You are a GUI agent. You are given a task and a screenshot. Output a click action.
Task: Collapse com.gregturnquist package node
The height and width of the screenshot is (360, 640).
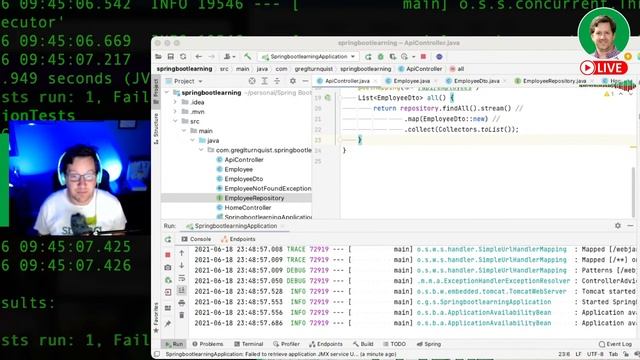coord(201,150)
